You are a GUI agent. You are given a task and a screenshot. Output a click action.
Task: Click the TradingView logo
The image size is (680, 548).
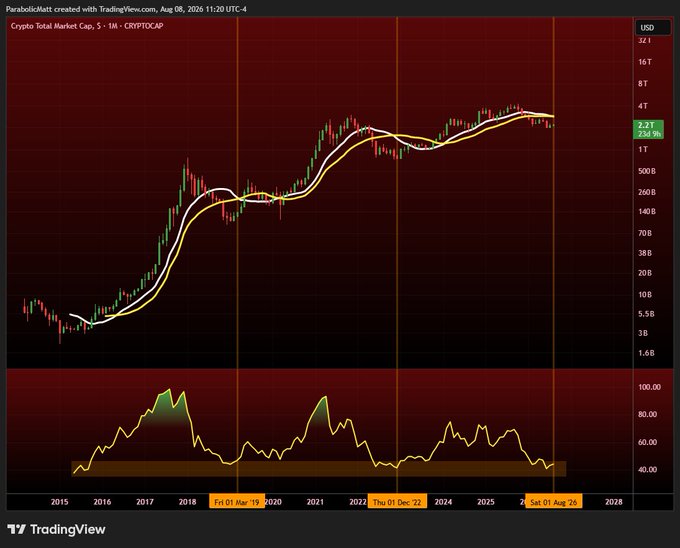click(x=56, y=529)
